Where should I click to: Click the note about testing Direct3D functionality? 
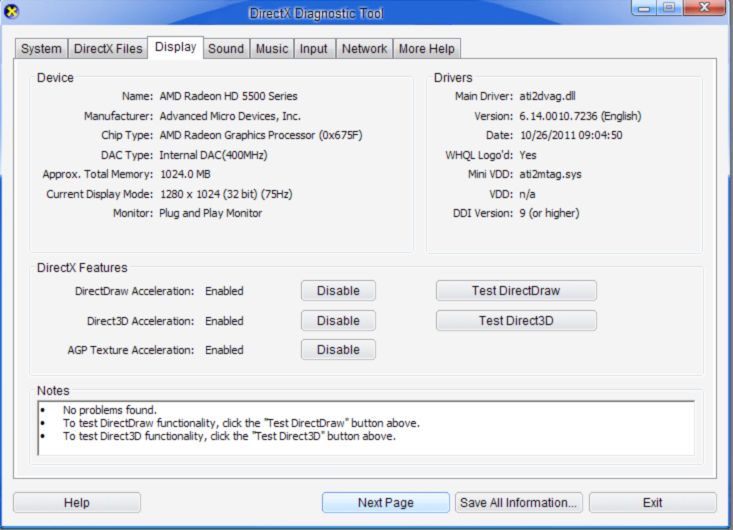pyautogui.click(x=229, y=436)
